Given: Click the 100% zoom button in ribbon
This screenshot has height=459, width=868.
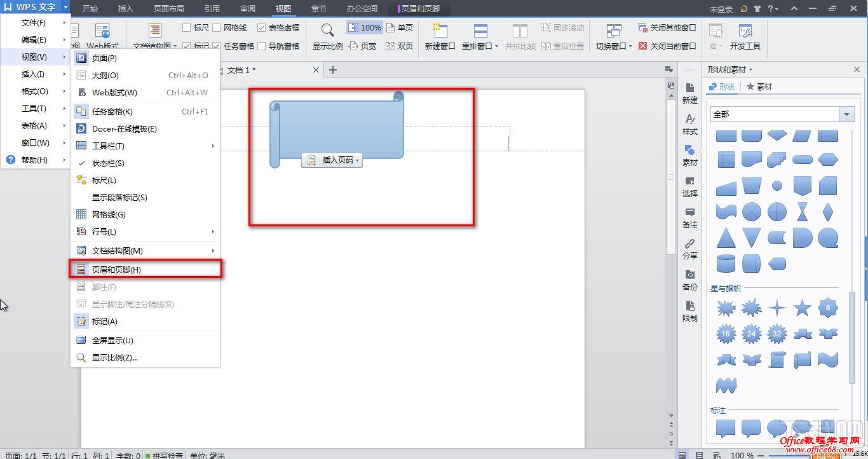Looking at the screenshot, I should pos(365,28).
